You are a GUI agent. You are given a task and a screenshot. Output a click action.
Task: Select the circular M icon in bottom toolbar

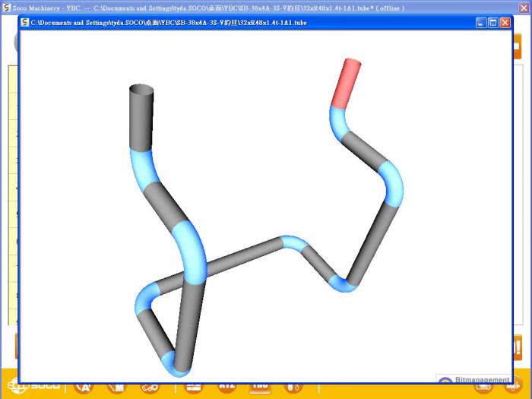click(116, 388)
